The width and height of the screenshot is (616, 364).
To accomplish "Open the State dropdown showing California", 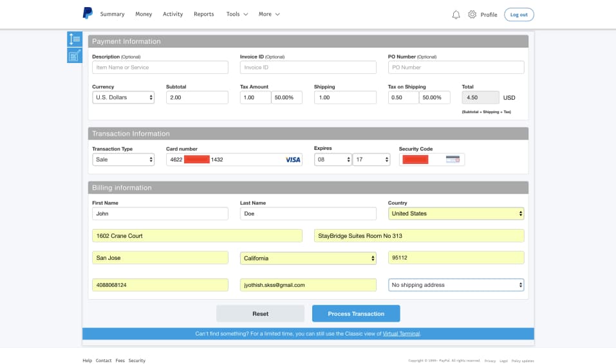I will pos(308,259).
